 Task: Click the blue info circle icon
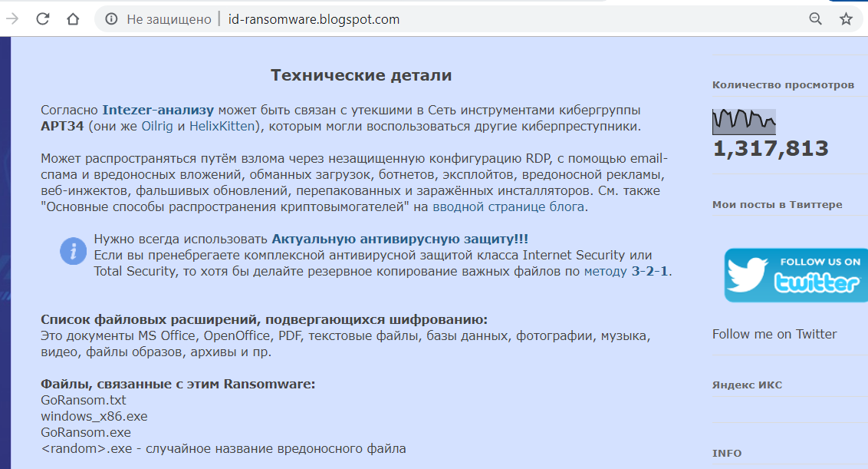(x=73, y=251)
